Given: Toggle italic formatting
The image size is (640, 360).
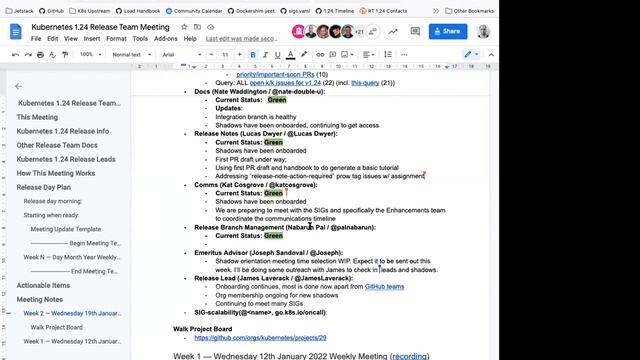Looking at the screenshot, I should click(265, 55).
